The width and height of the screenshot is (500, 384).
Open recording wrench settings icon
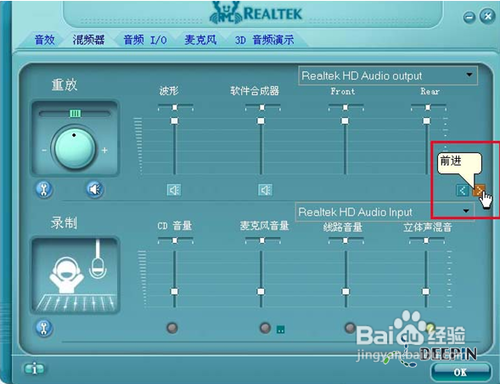point(44,328)
